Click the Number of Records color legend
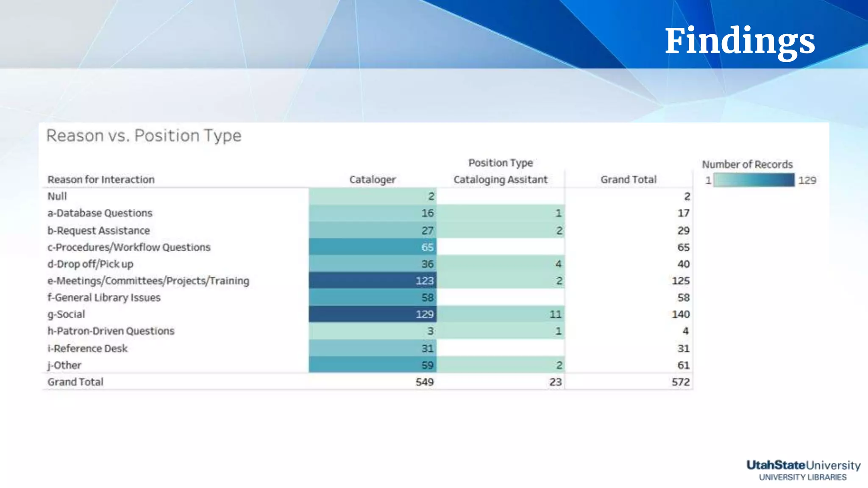Viewport: 868px width, 488px height. pyautogui.click(x=754, y=180)
